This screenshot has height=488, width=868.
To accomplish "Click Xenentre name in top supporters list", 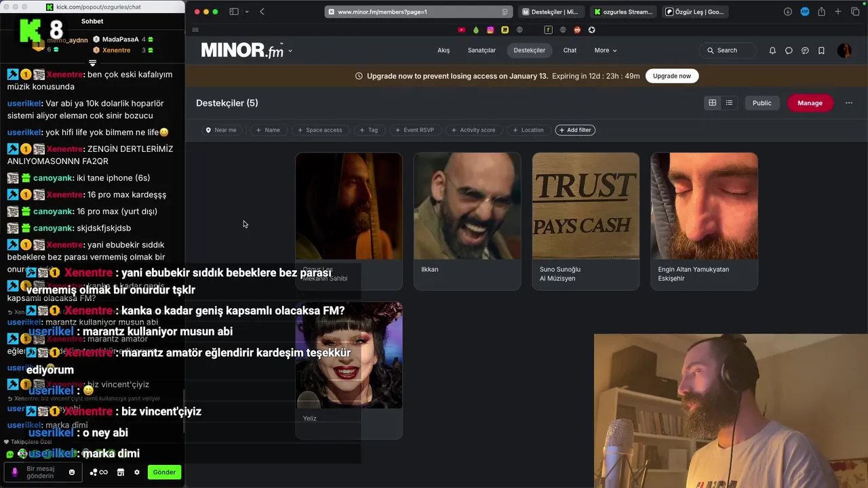I will (117, 50).
